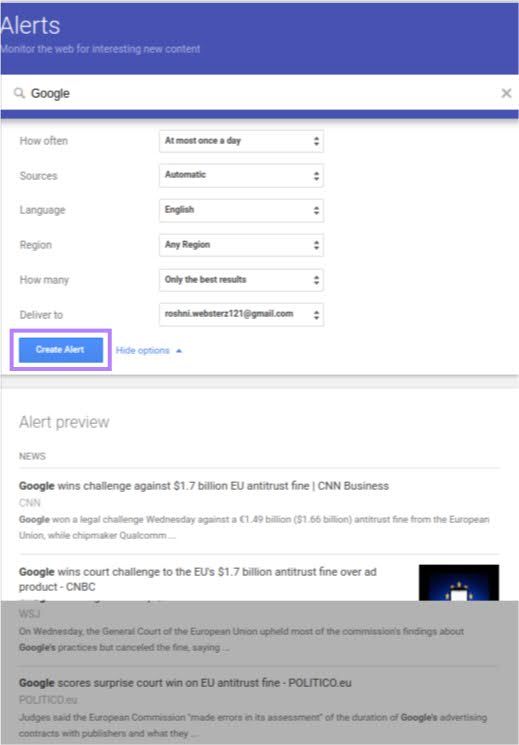The height and width of the screenshot is (745, 519).
Task: Click the POLITICO.eu source name
Action: 48,700
